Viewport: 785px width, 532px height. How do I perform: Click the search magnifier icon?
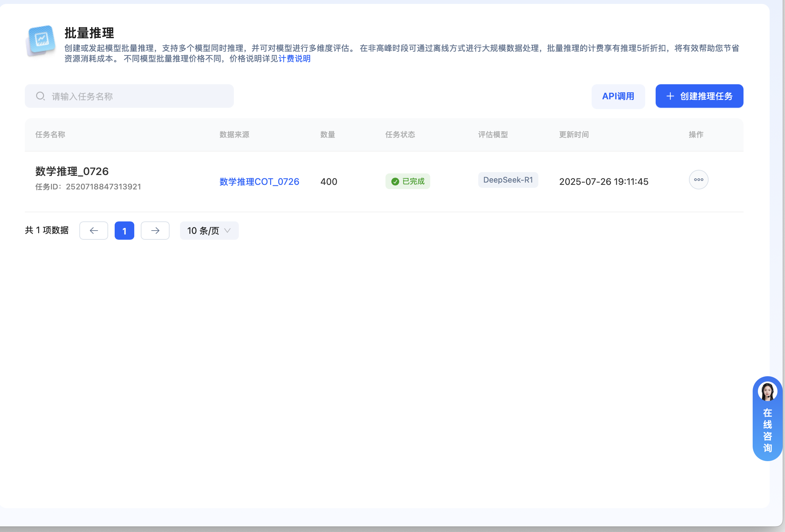[x=41, y=96]
